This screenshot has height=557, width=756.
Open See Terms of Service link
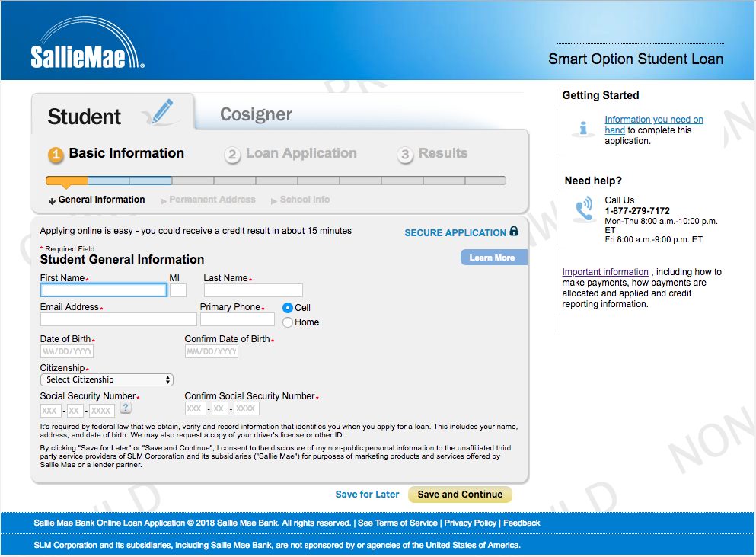click(397, 523)
